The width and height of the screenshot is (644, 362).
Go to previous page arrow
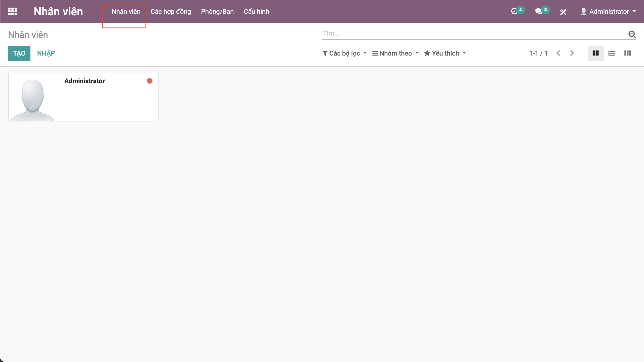[558, 53]
